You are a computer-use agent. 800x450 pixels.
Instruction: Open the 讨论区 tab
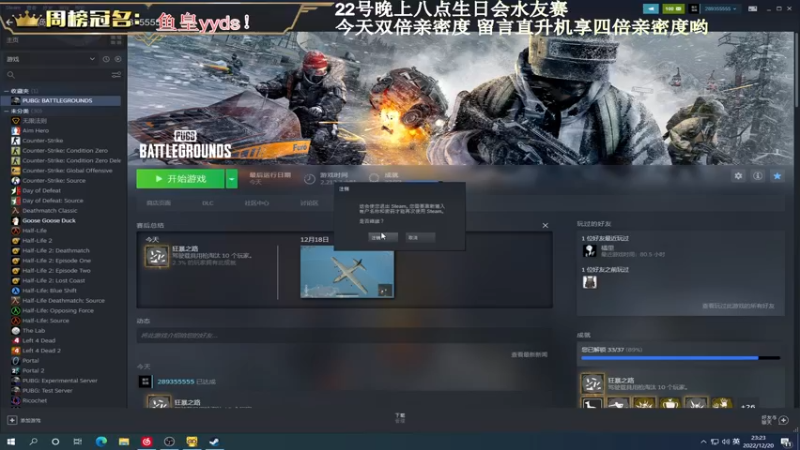tap(309, 203)
